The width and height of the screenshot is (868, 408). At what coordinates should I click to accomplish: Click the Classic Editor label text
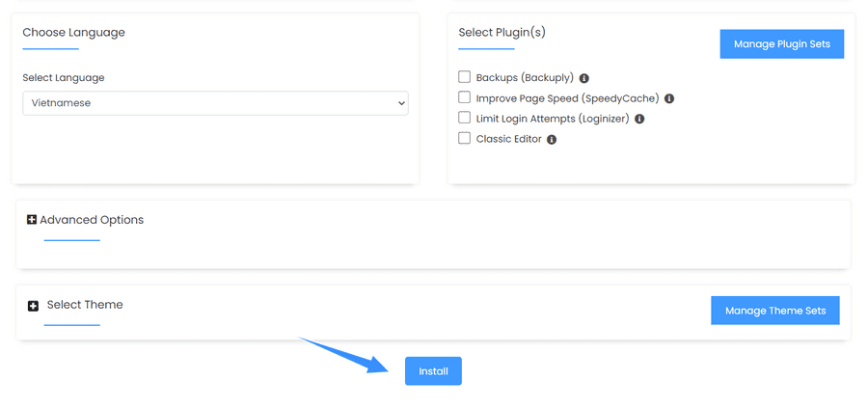pos(508,139)
